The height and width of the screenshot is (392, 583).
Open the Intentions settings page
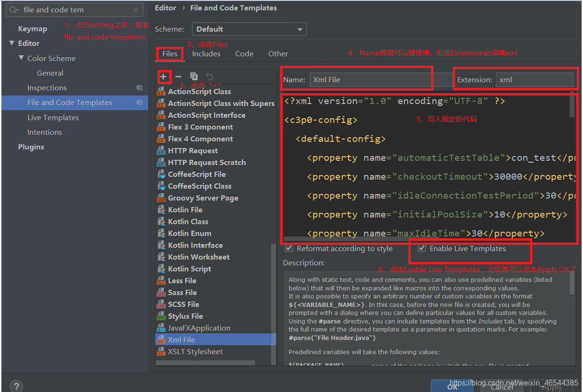(44, 132)
